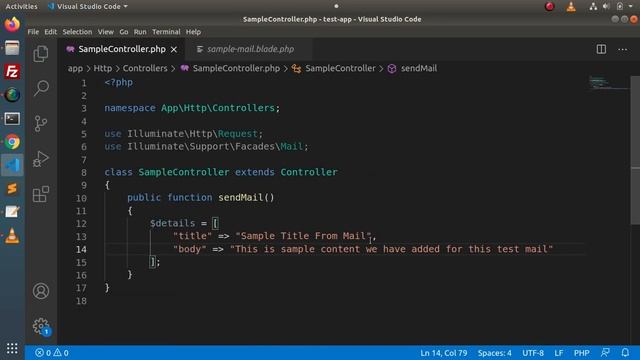This screenshot has height=360, width=640.
Task: Open system menu arrow in top bar
Action: click(630, 6)
